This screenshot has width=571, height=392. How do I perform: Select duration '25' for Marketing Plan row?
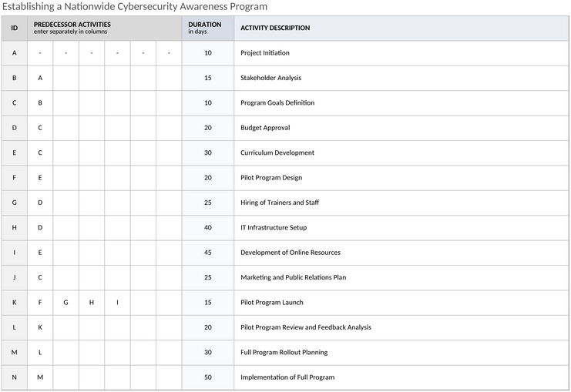pyautogui.click(x=208, y=277)
